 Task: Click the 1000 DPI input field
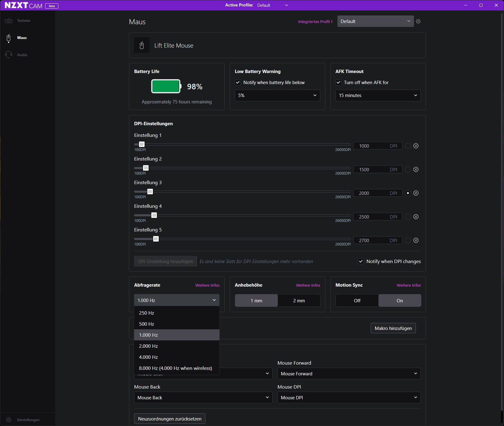click(378, 146)
